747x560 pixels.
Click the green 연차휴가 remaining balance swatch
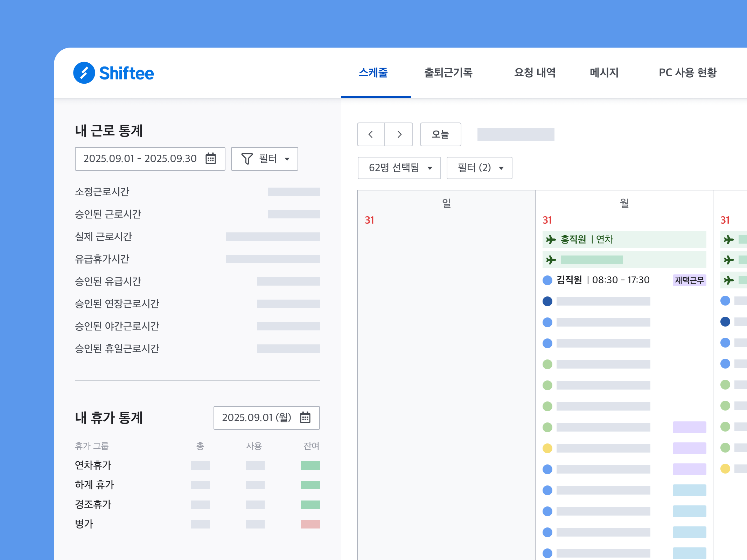[310, 465]
